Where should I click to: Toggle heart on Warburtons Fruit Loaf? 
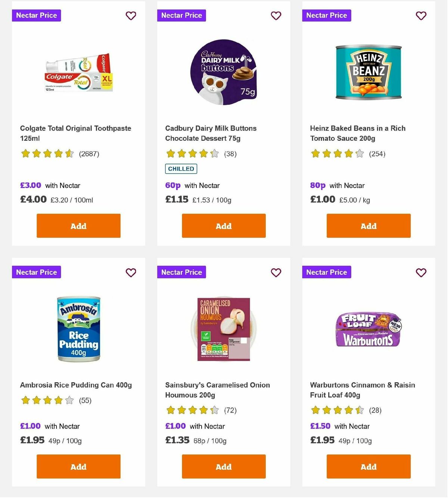pyautogui.click(x=421, y=273)
